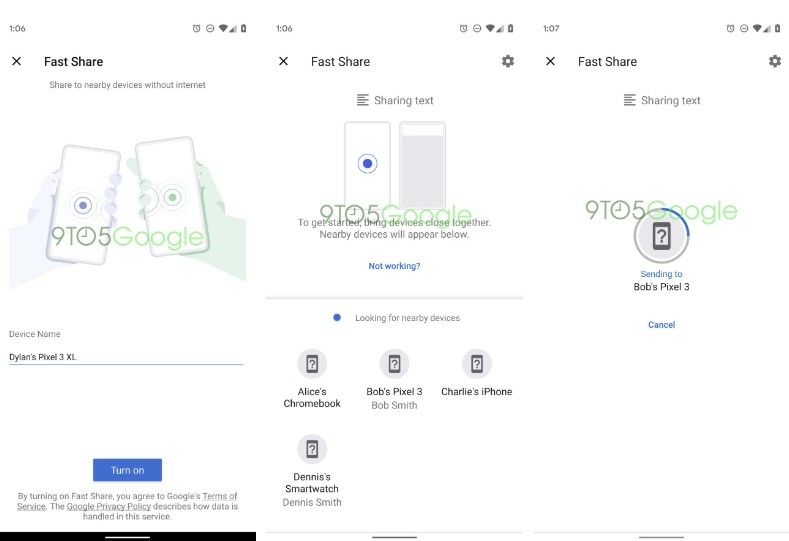Tap do-not-disturb icon in middle status bar

coord(477,28)
